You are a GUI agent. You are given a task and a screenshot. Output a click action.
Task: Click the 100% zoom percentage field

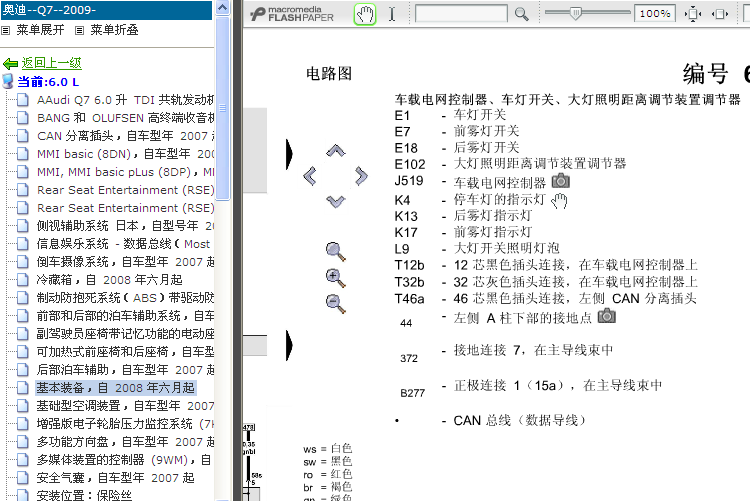tap(654, 14)
